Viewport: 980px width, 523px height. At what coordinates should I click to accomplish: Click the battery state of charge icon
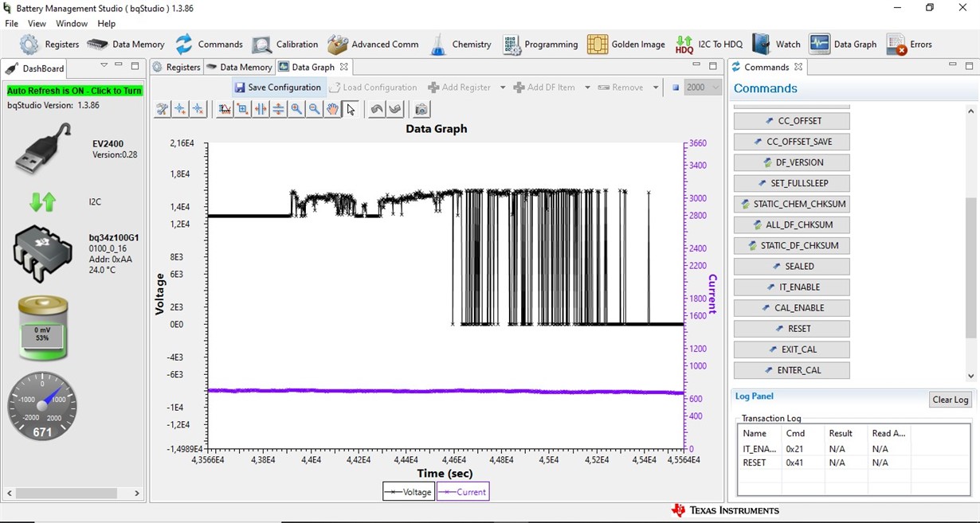(42, 328)
